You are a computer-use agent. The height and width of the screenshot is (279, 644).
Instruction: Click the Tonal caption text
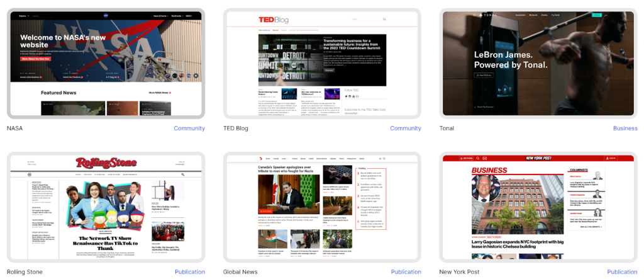(447, 128)
